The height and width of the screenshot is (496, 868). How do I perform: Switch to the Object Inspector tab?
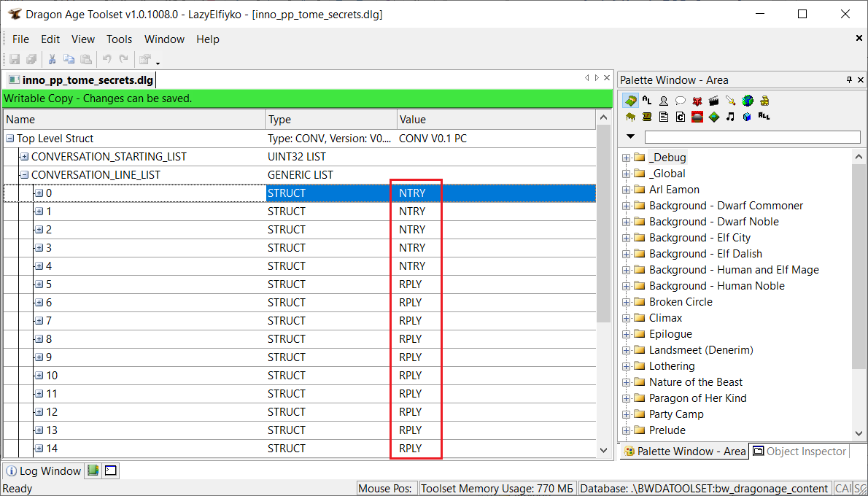point(800,452)
